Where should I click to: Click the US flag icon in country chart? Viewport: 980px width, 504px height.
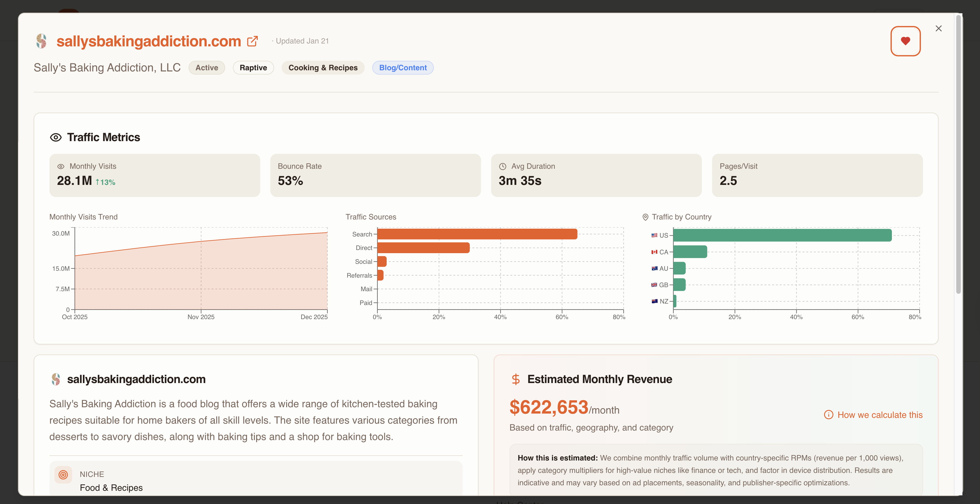[654, 235]
